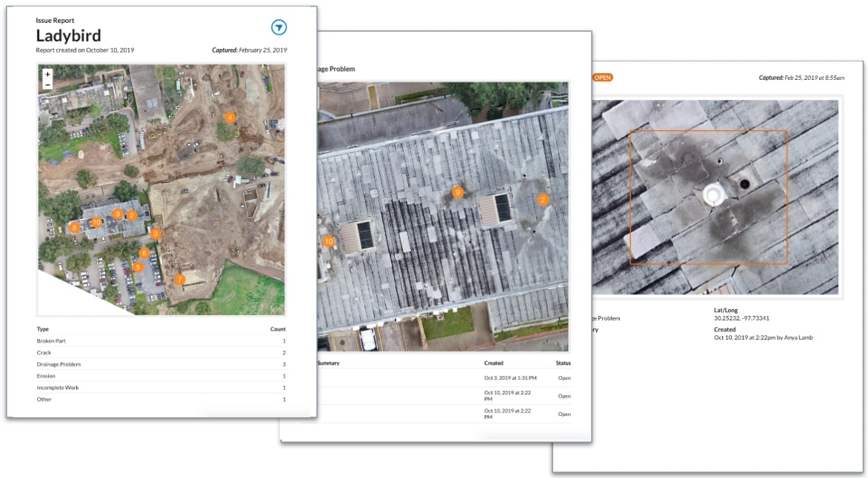The image size is (868, 478).
Task: Select issue marker 7 on site map
Action: tap(179, 280)
